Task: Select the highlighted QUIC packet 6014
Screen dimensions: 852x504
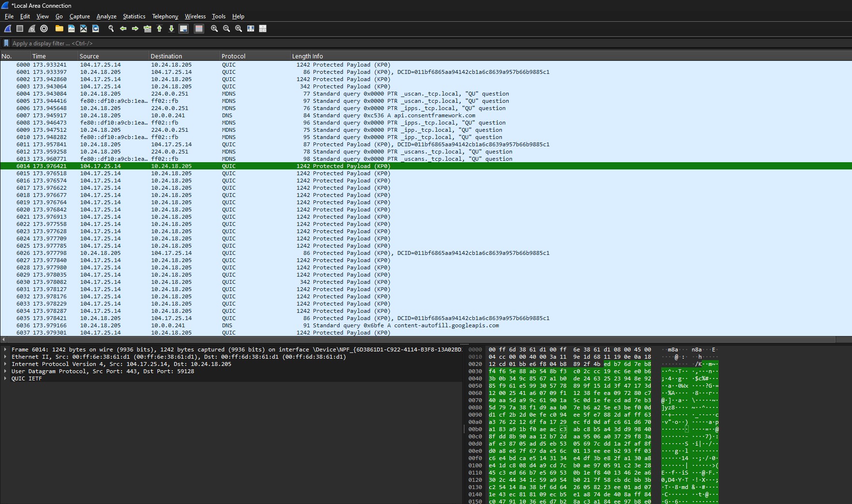Action: 193,166
